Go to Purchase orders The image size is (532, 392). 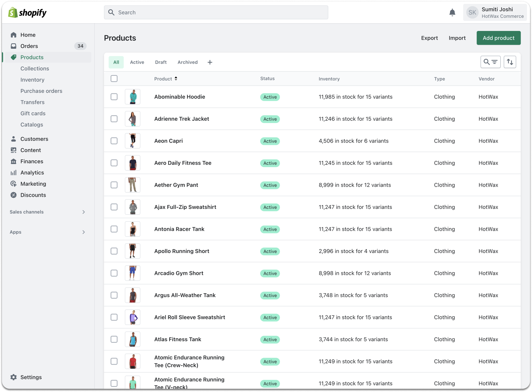click(x=41, y=91)
